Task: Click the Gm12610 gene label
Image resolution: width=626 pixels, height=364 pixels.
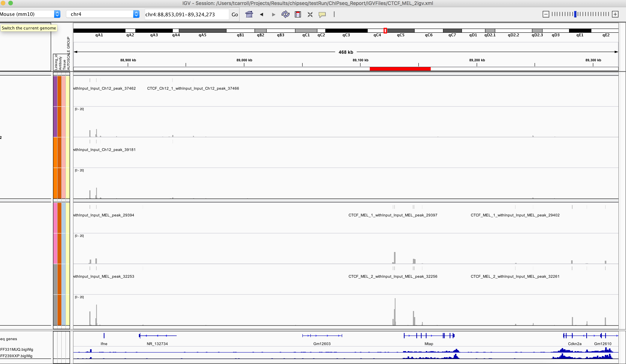Action: (603, 344)
